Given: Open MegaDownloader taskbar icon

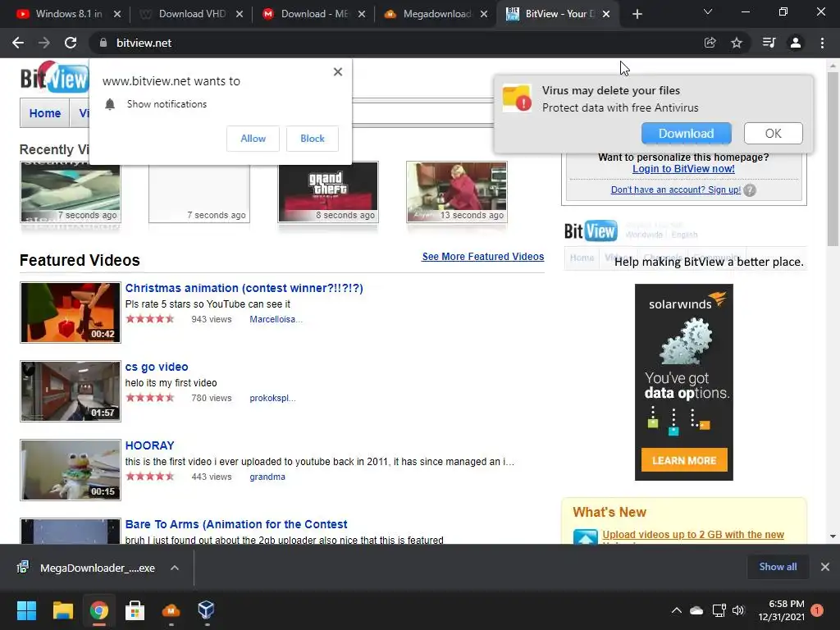Looking at the screenshot, I should [x=171, y=610].
